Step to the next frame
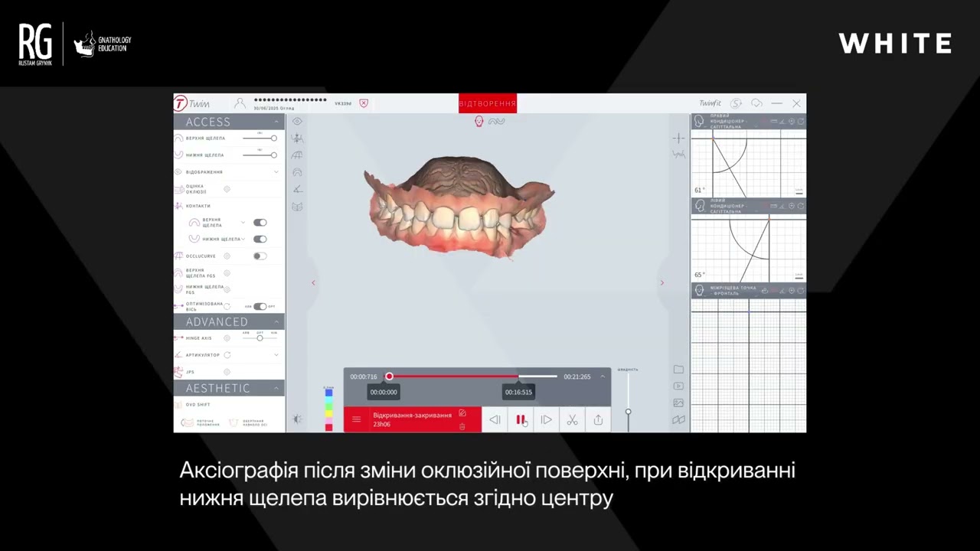The image size is (980, 551). (546, 419)
